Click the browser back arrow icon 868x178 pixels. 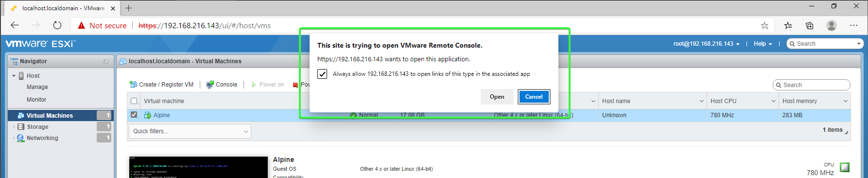[x=15, y=25]
